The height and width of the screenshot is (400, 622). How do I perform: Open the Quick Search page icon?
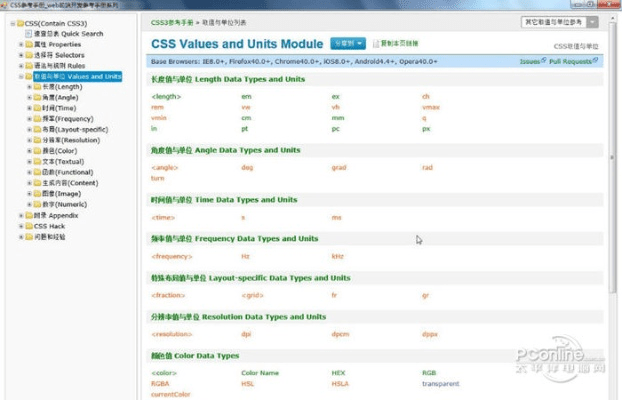click(26, 34)
